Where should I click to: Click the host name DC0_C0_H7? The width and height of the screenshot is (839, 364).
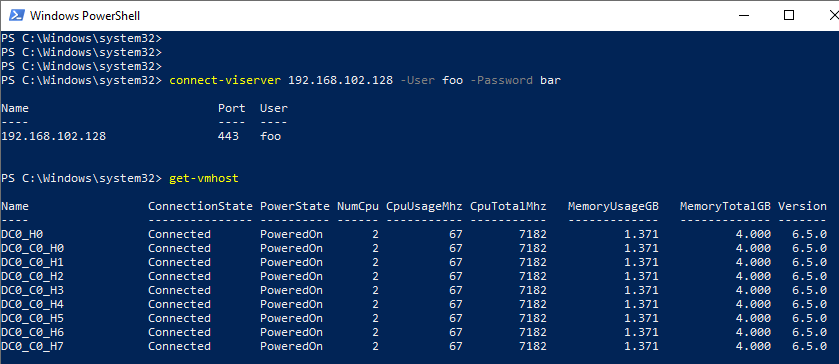(x=33, y=346)
